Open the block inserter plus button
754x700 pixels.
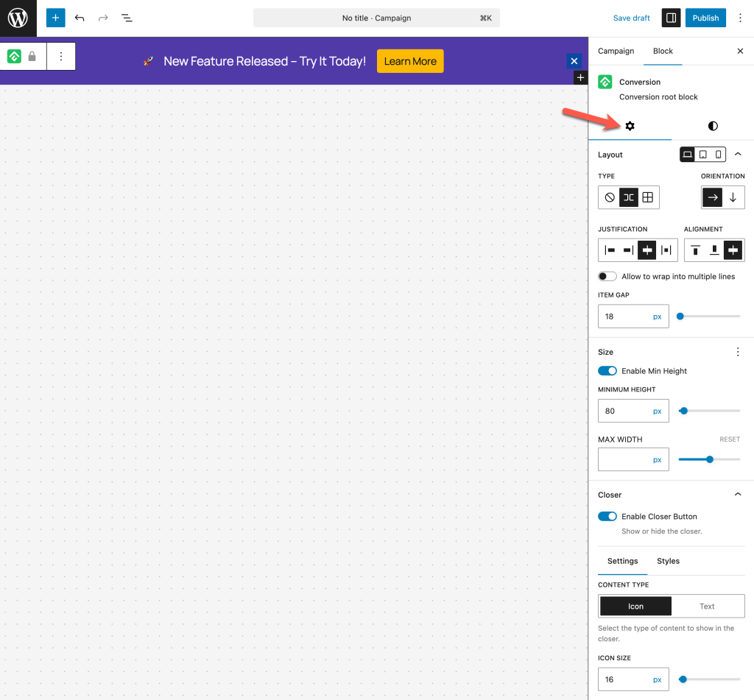[55, 18]
